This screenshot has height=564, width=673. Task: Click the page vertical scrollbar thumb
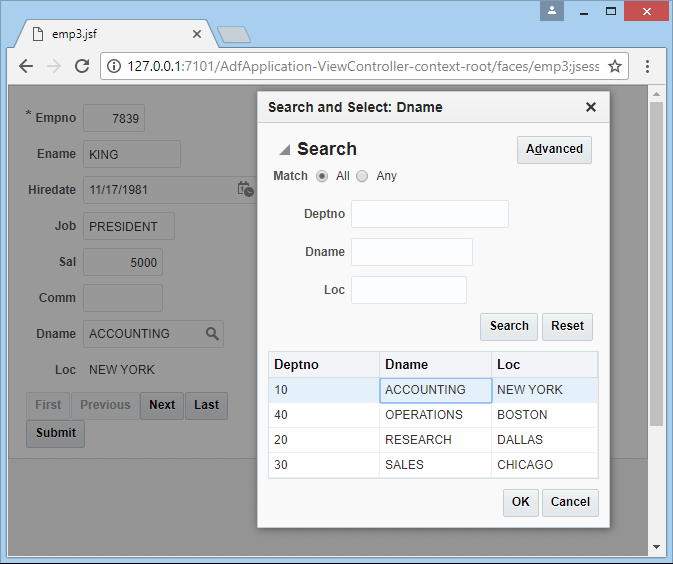pyautogui.click(x=656, y=264)
